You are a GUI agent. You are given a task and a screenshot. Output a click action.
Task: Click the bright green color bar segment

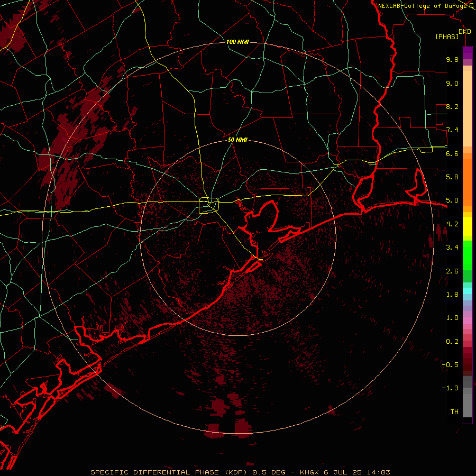[x=467, y=255]
